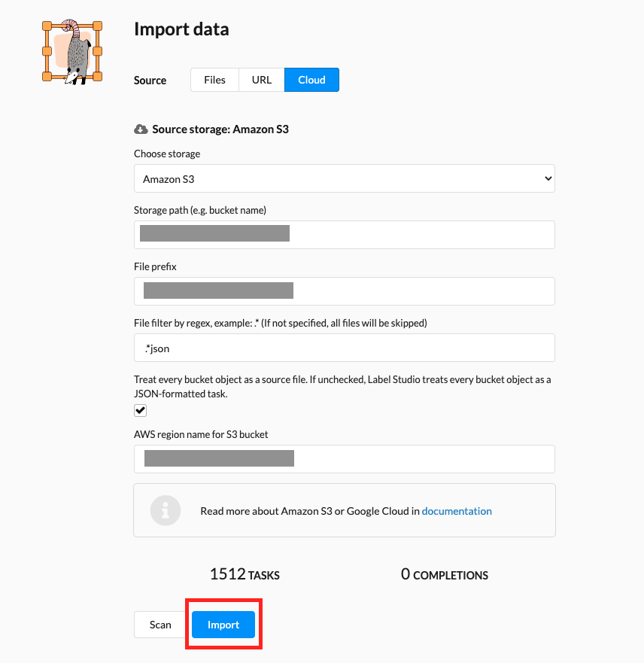The width and height of the screenshot is (644, 663).
Task: Open the documentation link
Action: [457, 511]
